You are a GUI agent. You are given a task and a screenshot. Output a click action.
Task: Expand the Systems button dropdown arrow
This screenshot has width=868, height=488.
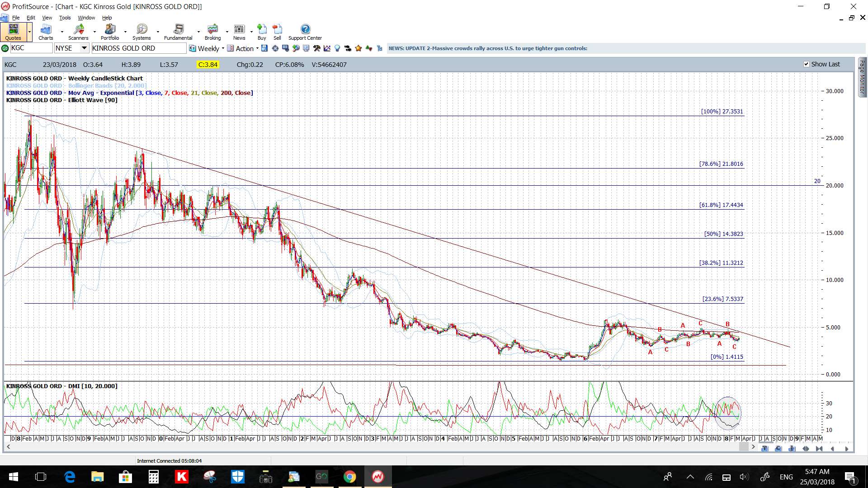click(x=158, y=32)
